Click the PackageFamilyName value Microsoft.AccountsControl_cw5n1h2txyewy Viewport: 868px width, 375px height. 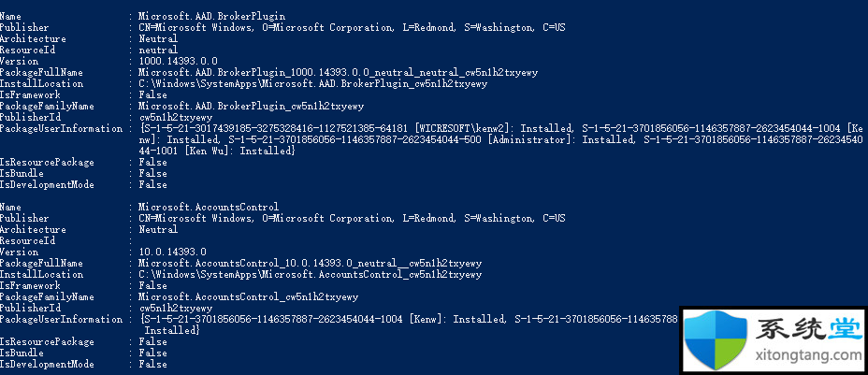249,297
